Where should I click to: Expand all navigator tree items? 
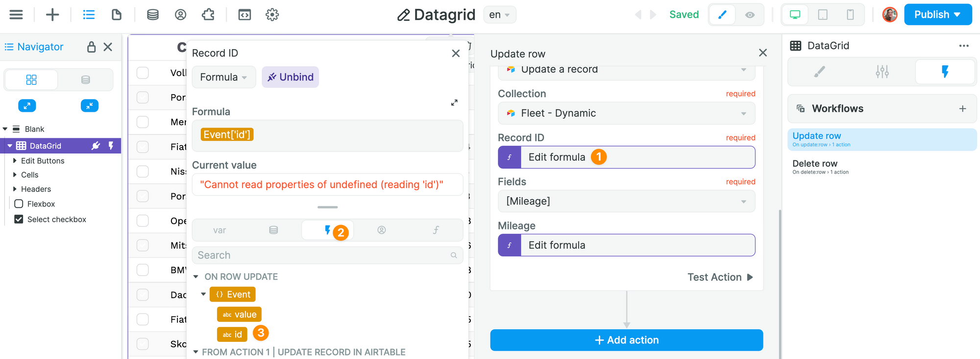27,105
